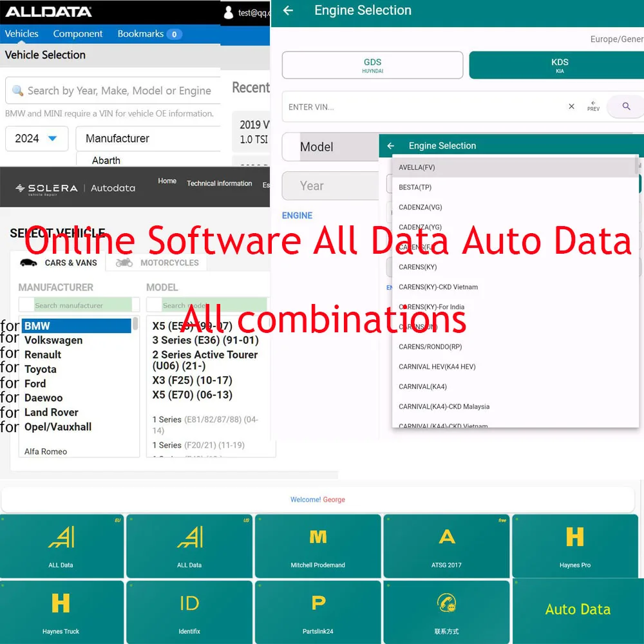Open the Mitchell Prodemand tile
644x644 pixels.
318,546
